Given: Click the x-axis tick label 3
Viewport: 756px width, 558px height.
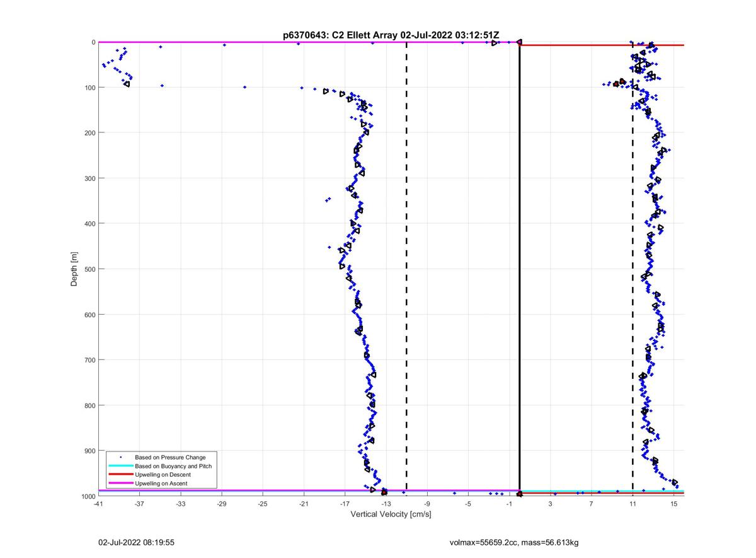Looking at the screenshot, I should pyautogui.click(x=550, y=504).
